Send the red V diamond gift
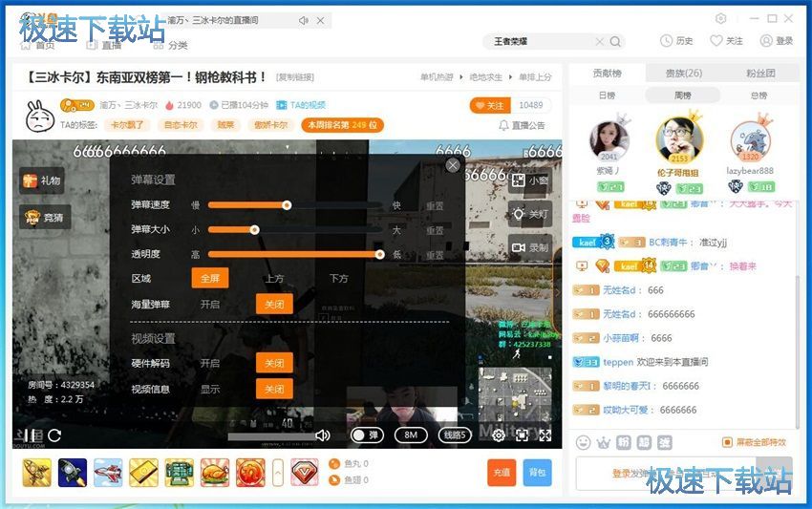This screenshot has width=812, height=509. click(x=305, y=473)
